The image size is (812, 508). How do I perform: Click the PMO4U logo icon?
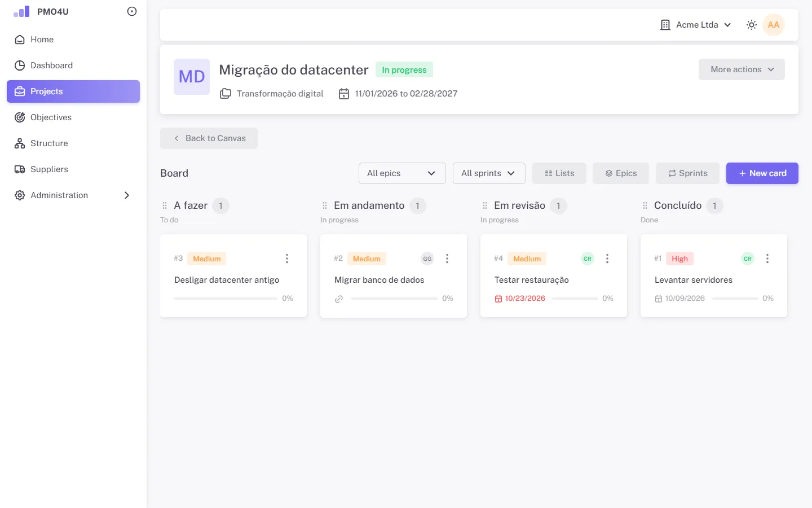(x=21, y=11)
